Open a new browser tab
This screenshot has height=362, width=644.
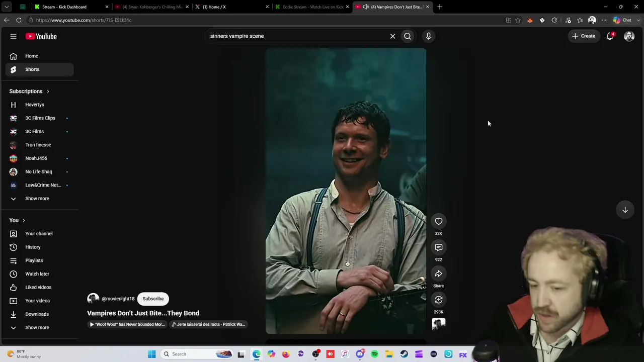point(440,7)
